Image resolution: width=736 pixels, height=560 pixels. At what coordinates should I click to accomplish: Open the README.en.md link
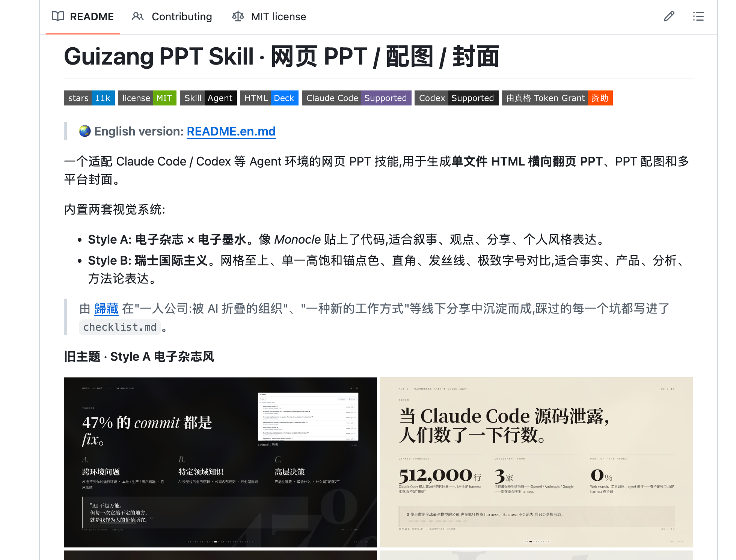pyautogui.click(x=231, y=131)
